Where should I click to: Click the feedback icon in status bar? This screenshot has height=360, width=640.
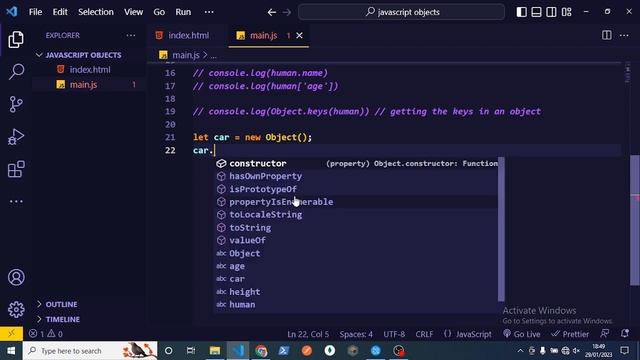(x=605, y=333)
